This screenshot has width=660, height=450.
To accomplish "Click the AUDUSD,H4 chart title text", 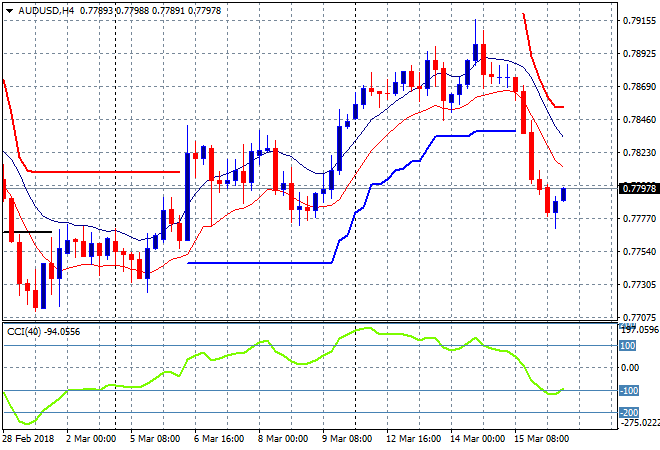I will [x=46, y=11].
